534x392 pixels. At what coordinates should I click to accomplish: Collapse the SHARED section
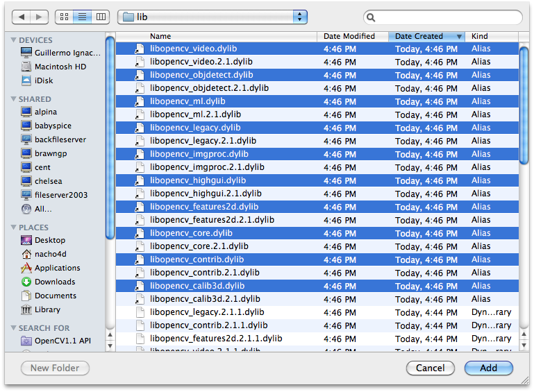(14, 99)
